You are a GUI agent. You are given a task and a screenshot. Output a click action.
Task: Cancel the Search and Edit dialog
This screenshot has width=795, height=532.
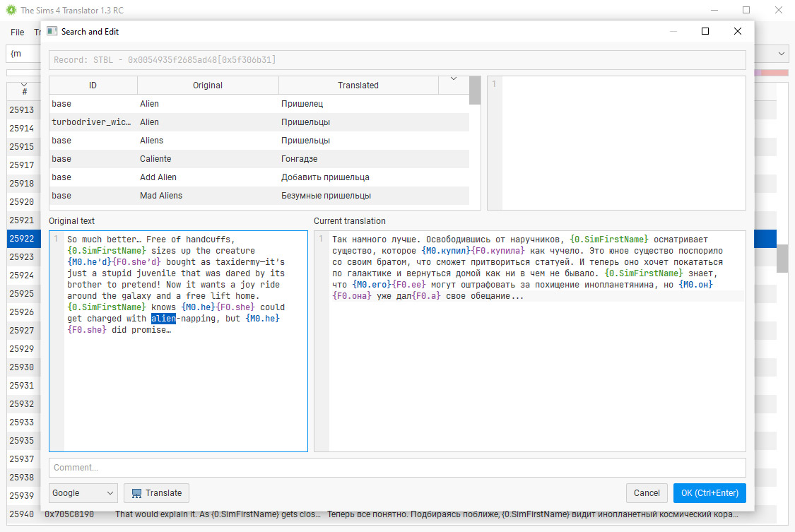[x=647, y=493]
